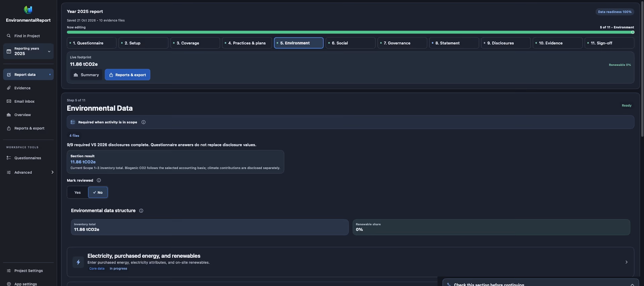Viewport: 644px width, 286px height.
Task: Click the EnvironmentalReport logo icon
Action: (x=28, y=10)
